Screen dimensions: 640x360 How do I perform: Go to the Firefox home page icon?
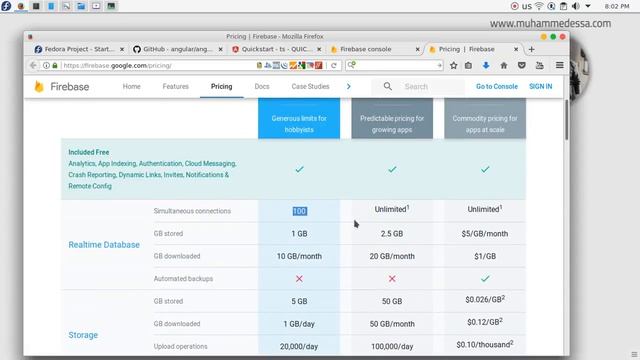(504, 65)
